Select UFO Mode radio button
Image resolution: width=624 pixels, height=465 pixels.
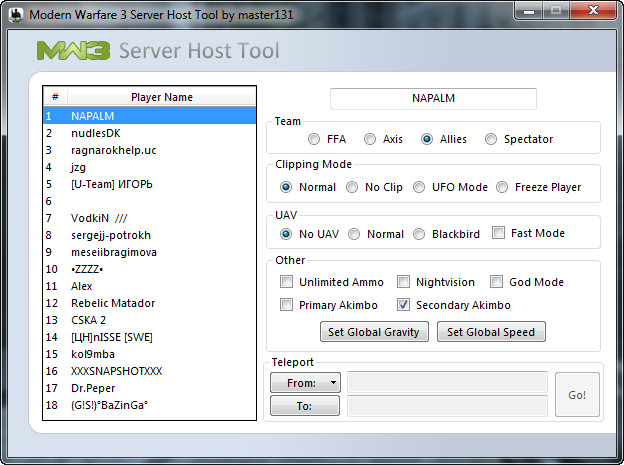[x=420, y=187]
